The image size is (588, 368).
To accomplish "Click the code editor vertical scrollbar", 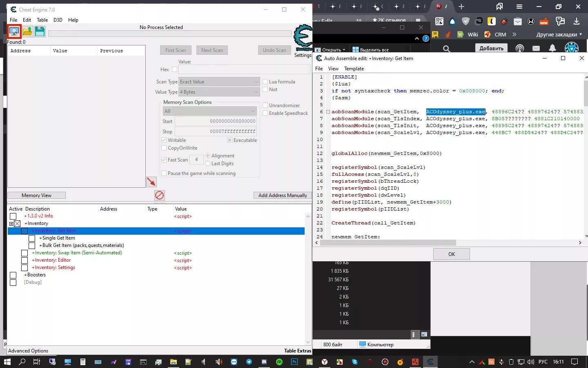I will [586, 93].
